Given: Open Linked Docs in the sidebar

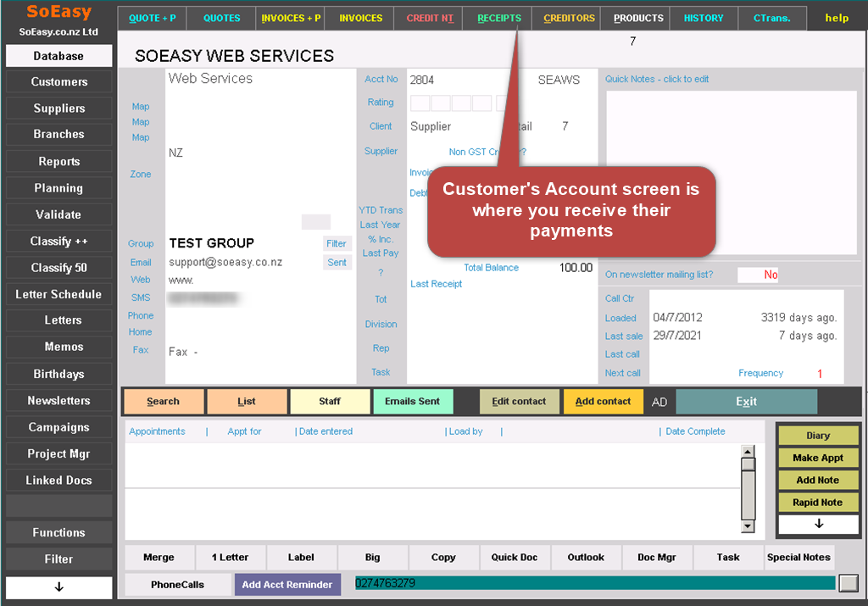Looking at the screenshot, I should [x=58, y=481].
